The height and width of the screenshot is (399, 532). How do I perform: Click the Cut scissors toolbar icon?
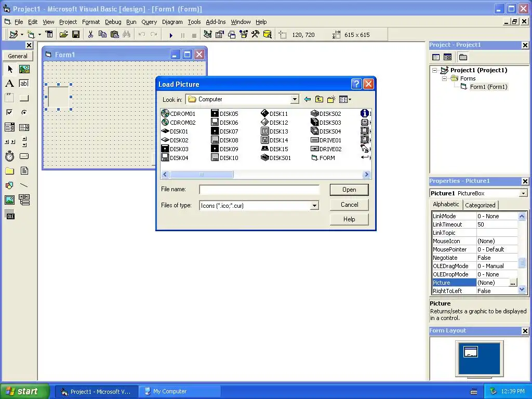coord(90,35)
